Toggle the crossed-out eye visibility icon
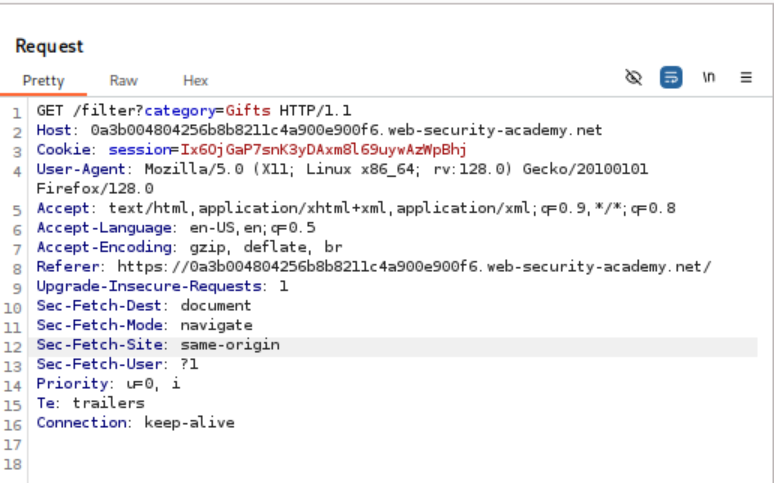The image size is (774, 483). [633, 77]
